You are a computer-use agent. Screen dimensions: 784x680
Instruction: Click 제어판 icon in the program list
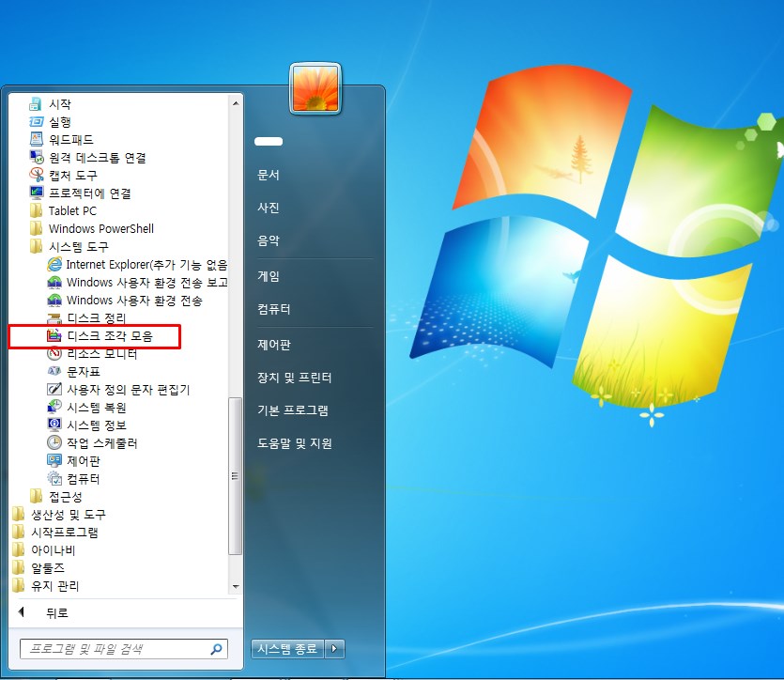point(54,460)
